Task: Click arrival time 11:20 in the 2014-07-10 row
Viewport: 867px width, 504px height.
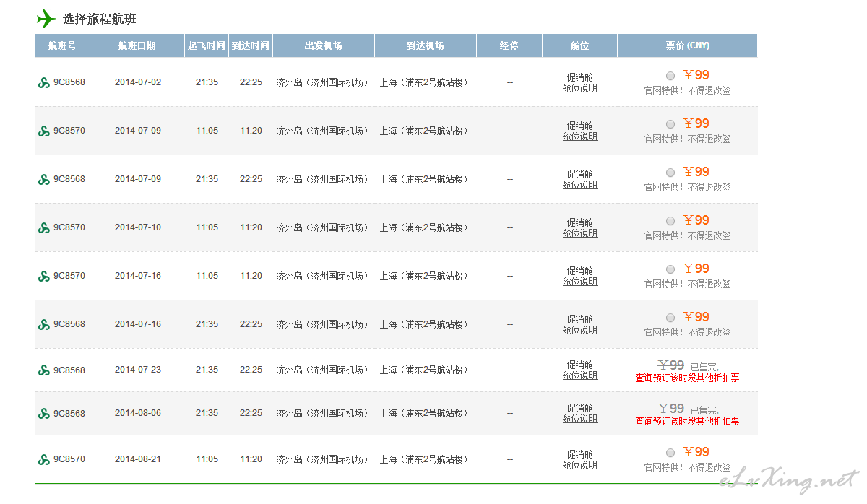Action: pos(251,227)
